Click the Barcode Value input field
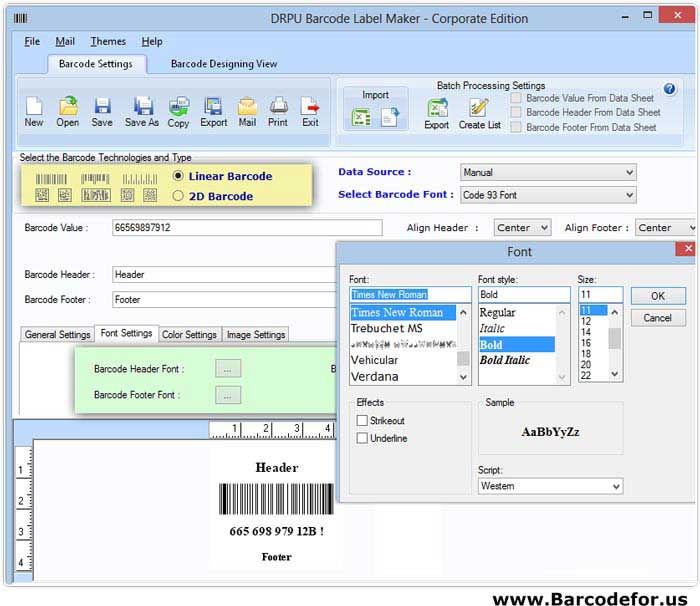Image resolution: width=700 pixels, height=606 pixels. click(x=247, y=228)
